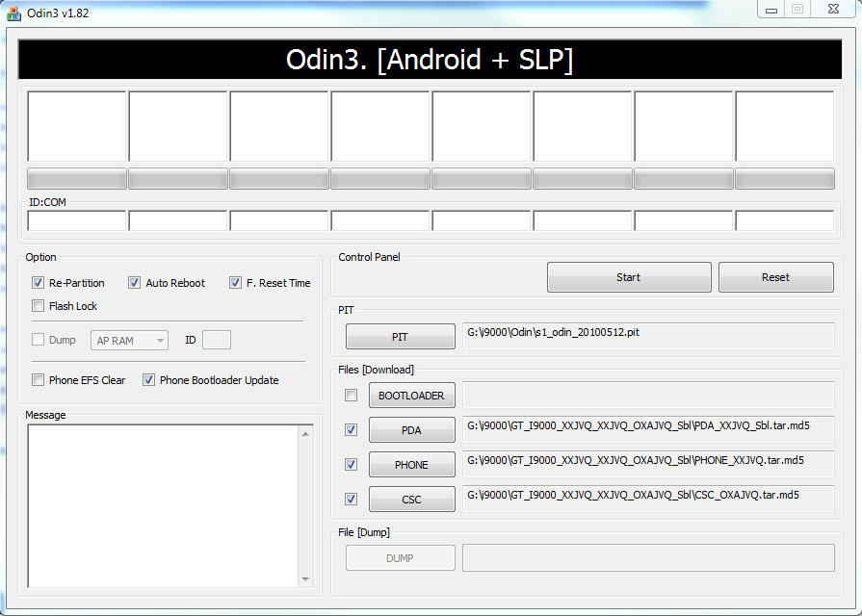The image size is (862, 616).
Task: Check the Dump option checkbox
Action: coord(38,340)
